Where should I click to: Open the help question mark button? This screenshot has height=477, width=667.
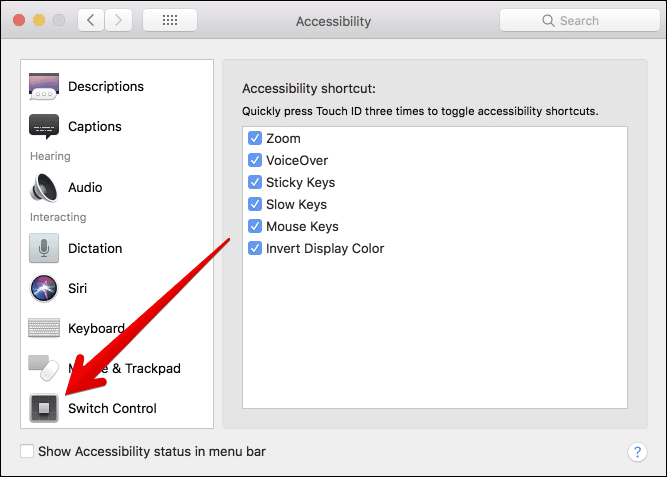(x=637, y=452)
